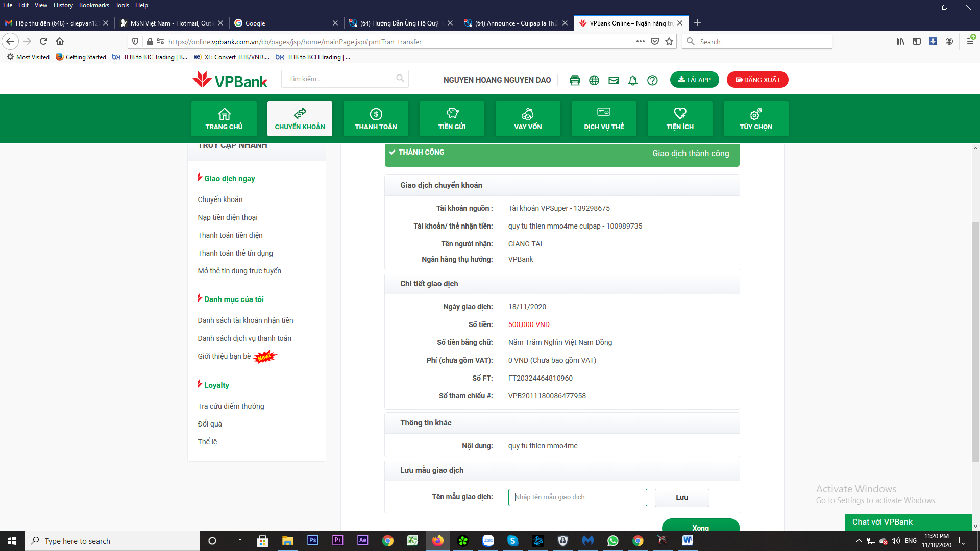
Task: Open WhatsApp from the Windows taskbar
Action: (612, 541)
